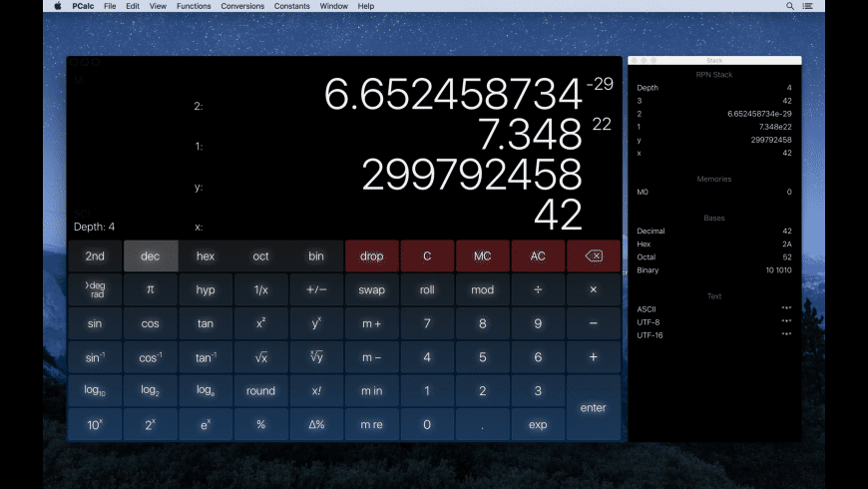Click the red drop key

coord(371,255)
